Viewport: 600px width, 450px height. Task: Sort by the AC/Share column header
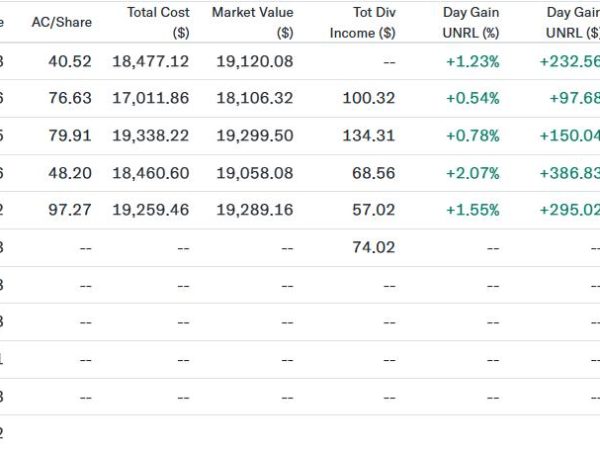click(62, 22)
